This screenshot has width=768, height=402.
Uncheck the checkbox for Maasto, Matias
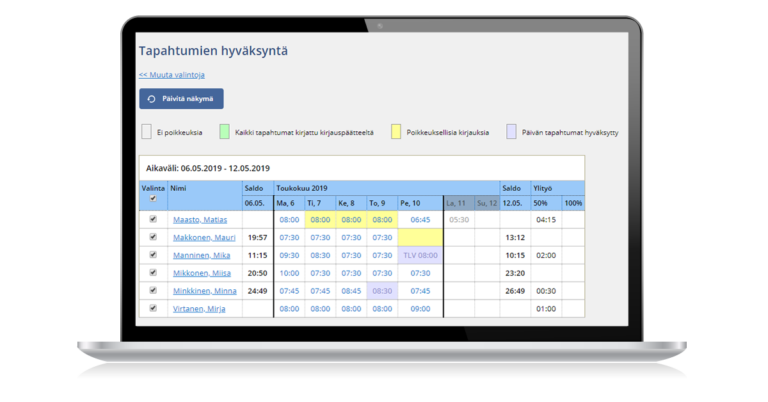click(x=153, y=219)
